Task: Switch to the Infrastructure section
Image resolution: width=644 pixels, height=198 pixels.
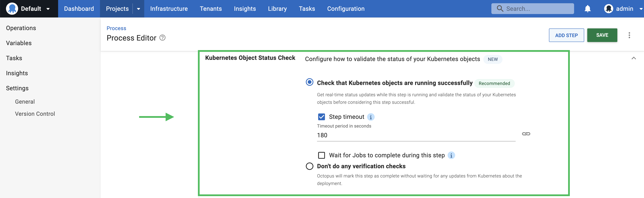Action: pos(169,8)
